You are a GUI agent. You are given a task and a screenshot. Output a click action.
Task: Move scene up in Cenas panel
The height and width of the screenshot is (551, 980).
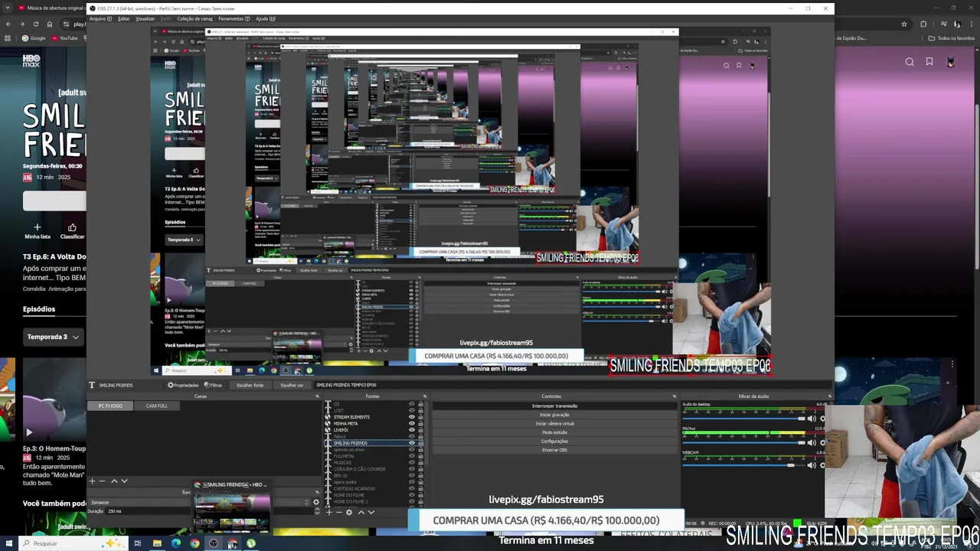(114, 481)
